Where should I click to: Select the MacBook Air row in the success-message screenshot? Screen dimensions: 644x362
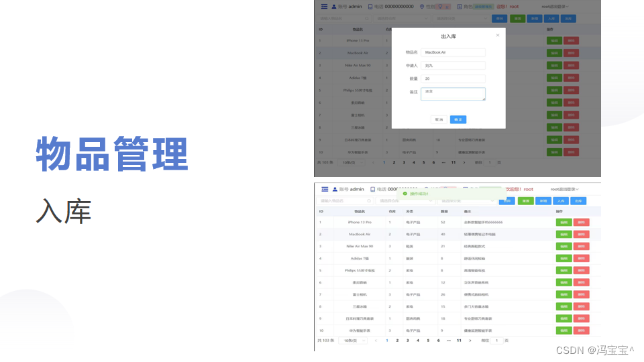[459, 235]
